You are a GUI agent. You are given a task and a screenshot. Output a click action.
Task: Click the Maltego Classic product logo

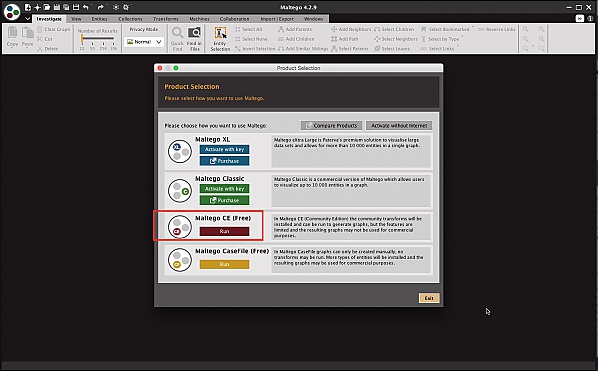[x=180, y=191]
